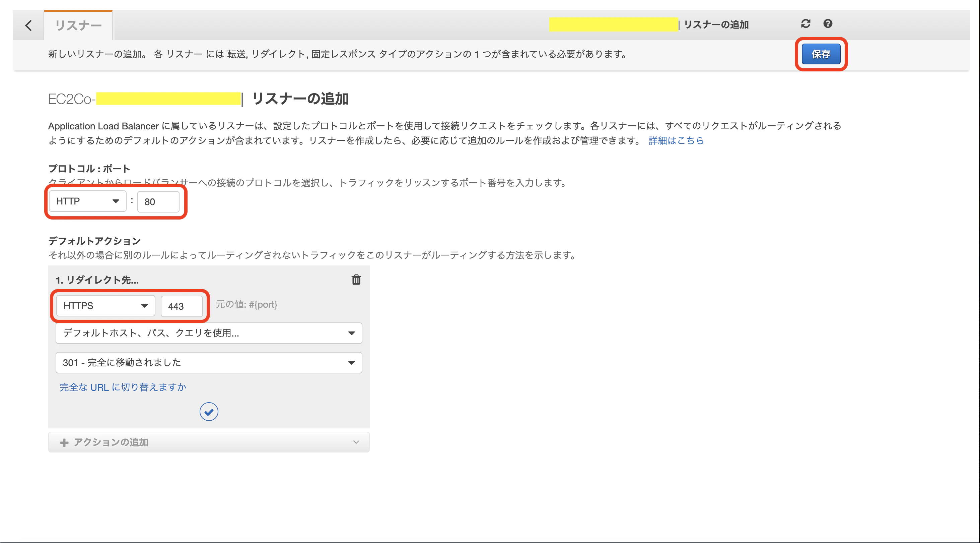The height and width of the screenshot is (543, 980).
Task: Delete the redirect action with trash icon
Action: [356, 280]
